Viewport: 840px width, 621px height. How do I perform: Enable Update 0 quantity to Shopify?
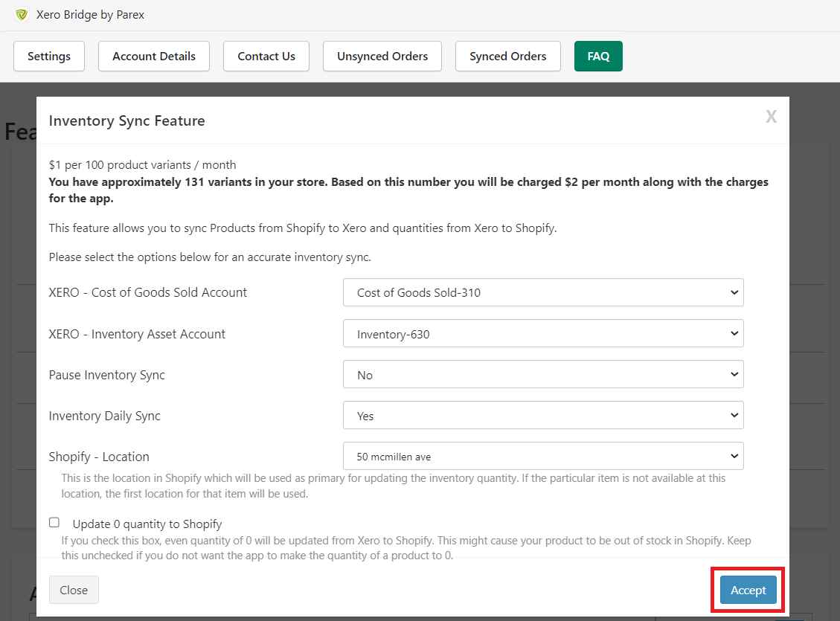(x=54, y=522)
